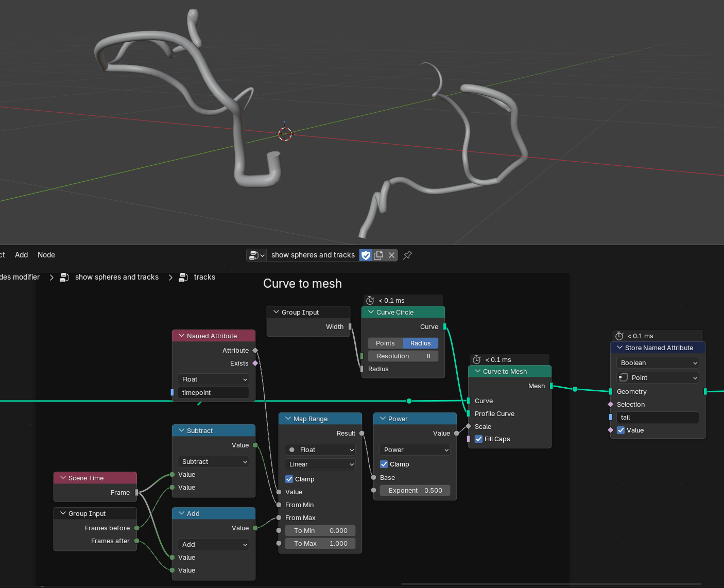Select Points mode in Curve Circle

coord(385,343)
